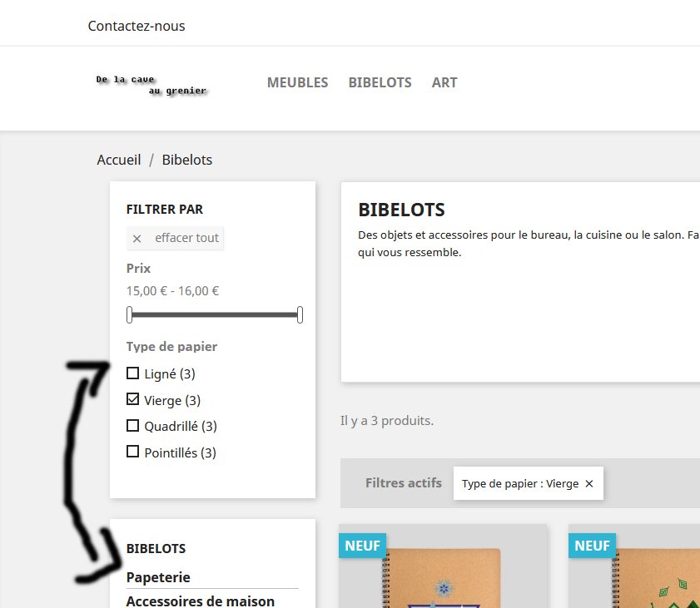Click the BIBELOTS page title

[401, 210]
